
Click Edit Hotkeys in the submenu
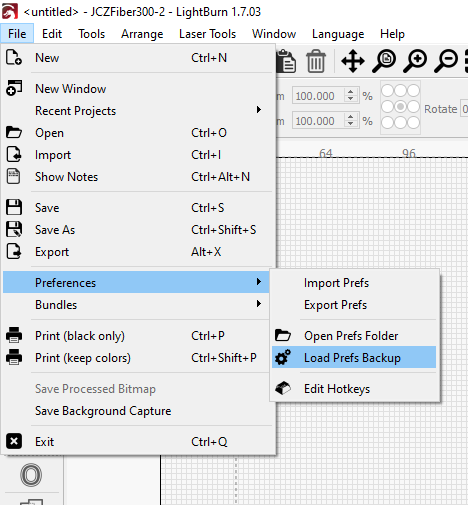(x=337, y=389)
